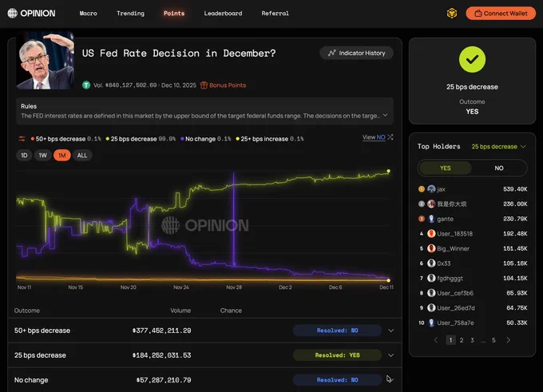543x392 pixels.
Task: Click the OPINION logo globe icon
Action: point(13,13)
